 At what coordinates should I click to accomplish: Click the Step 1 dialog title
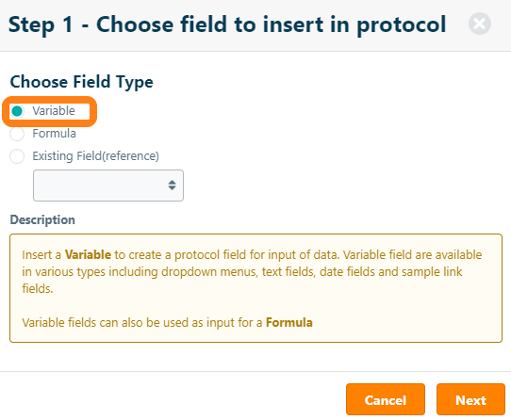click(x=227, y=24)
